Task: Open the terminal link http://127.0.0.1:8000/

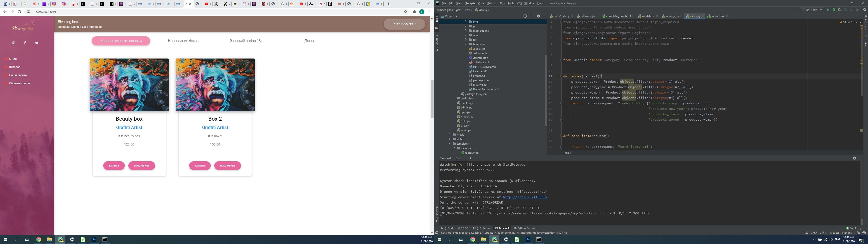Action: (x=525, y=197)
